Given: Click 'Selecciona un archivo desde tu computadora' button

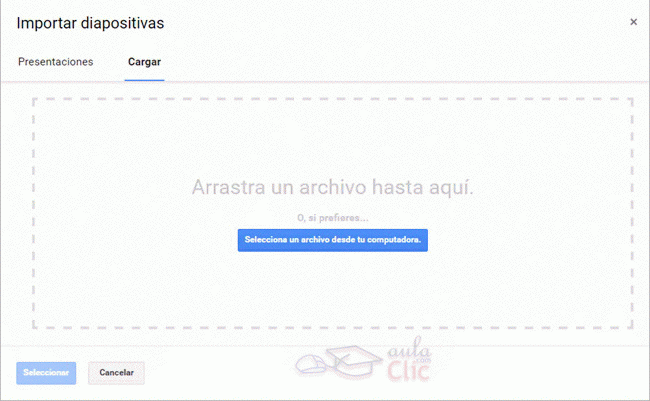Looking at the screenshot, I should coord(332,240).
